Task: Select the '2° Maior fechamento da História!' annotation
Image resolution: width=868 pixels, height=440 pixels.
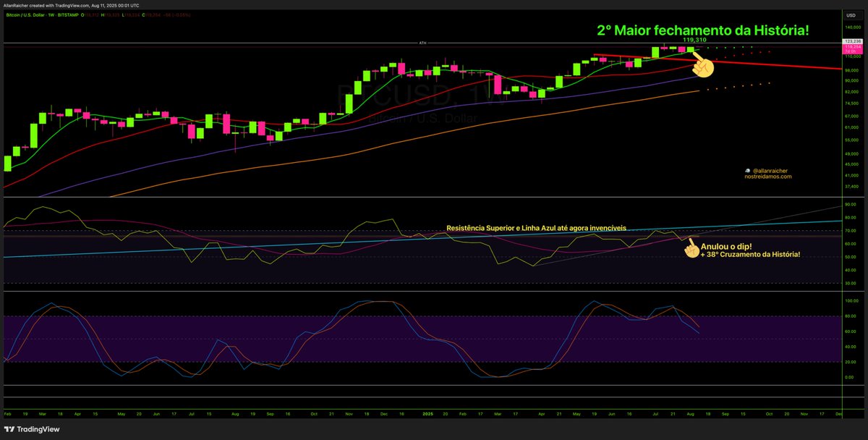Action: (x=702, y=30)
